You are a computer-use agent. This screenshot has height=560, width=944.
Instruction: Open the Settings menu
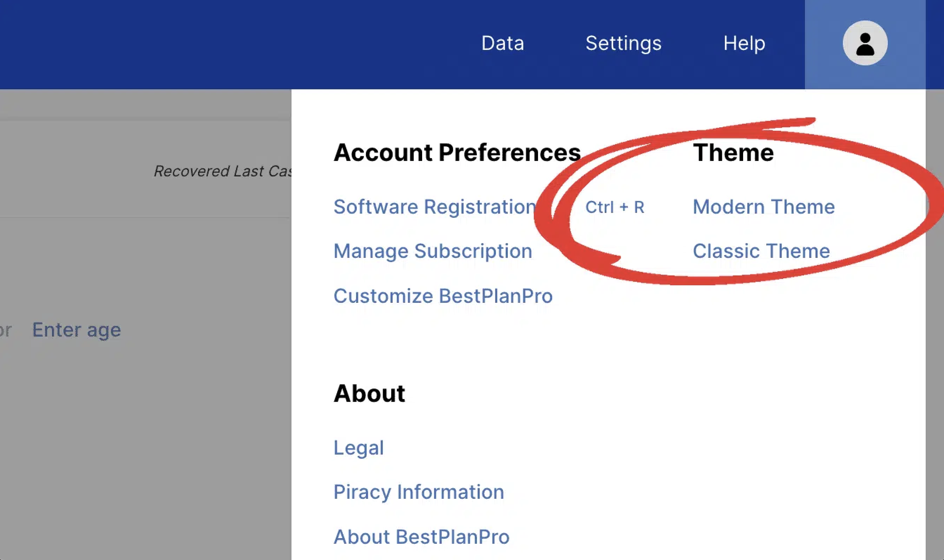[623, 43]
